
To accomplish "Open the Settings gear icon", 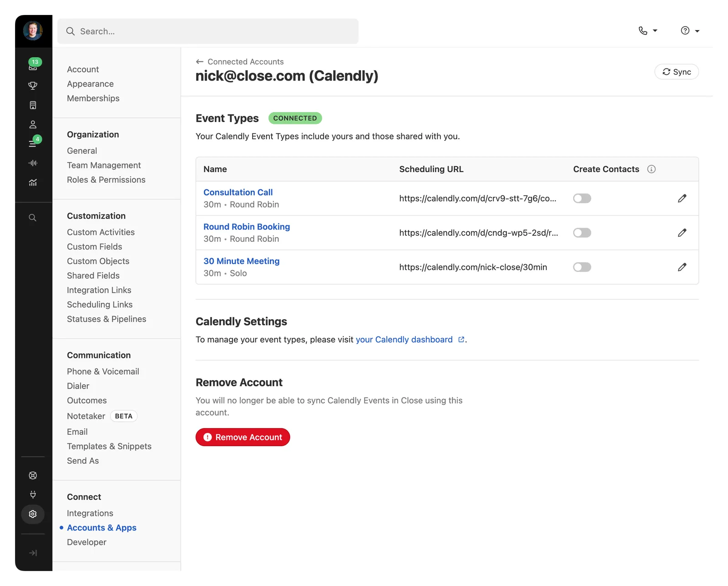I will pos(33,514).
